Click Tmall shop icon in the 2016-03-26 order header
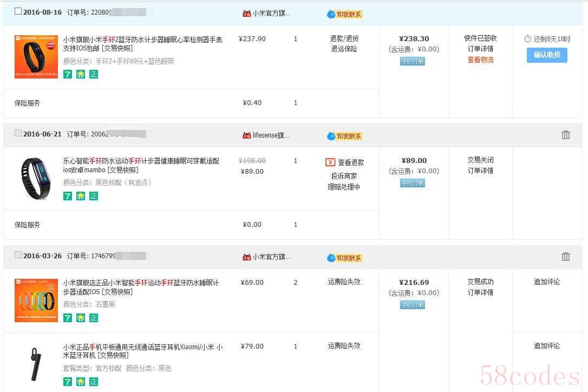This screenshot has height=392, width=588. pyautogui.click(x=247, y=257)
